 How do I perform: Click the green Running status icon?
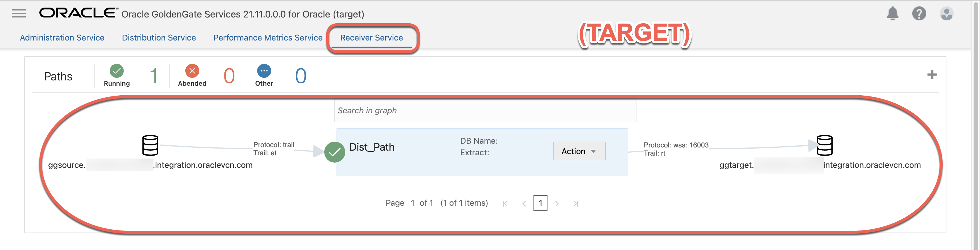pyautogui.click(x=116, y=71)
